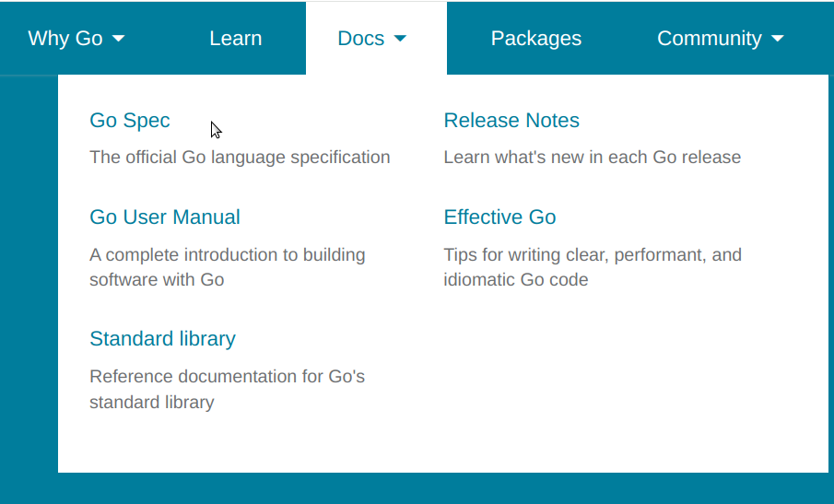This screenshot has width=834, height=504.
Task: Click 'Learn what's new in each Go release'
Action: (x=592, y=158)
